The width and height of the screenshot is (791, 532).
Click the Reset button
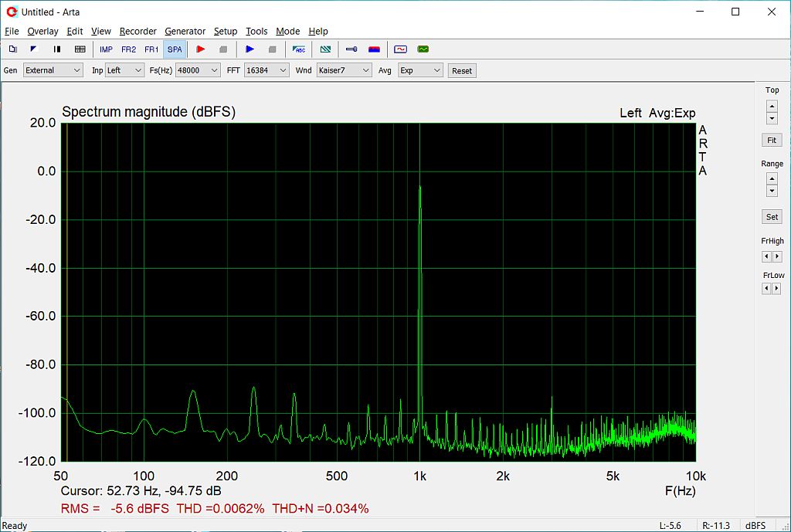(x=462, y=70)
